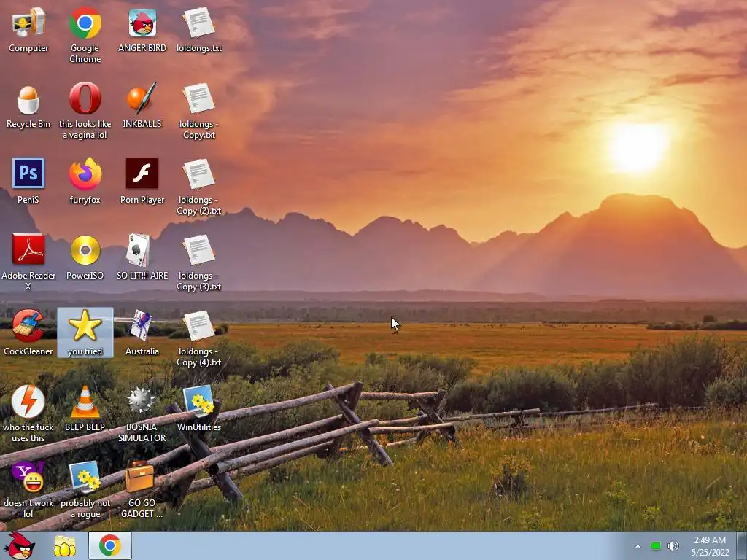Screen dimensions: 747x560
Task: Open the Computer desktop icon
Action: [28, 31]
